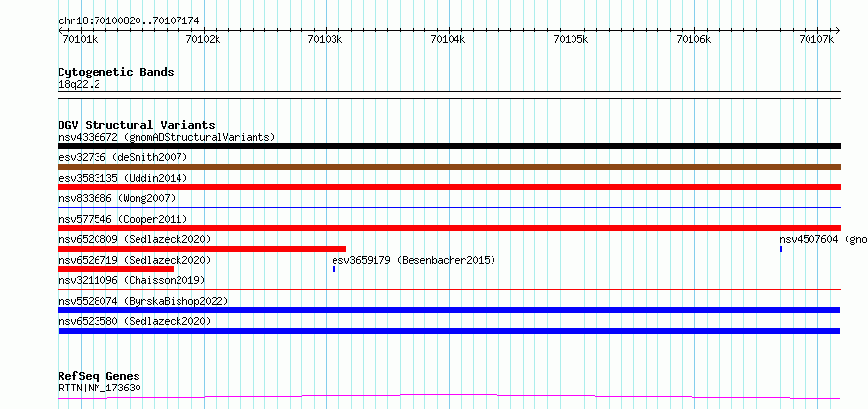
Task: Select the red nsv6520809 Sedlazeck2020 bar
Action: click(202, 249)
